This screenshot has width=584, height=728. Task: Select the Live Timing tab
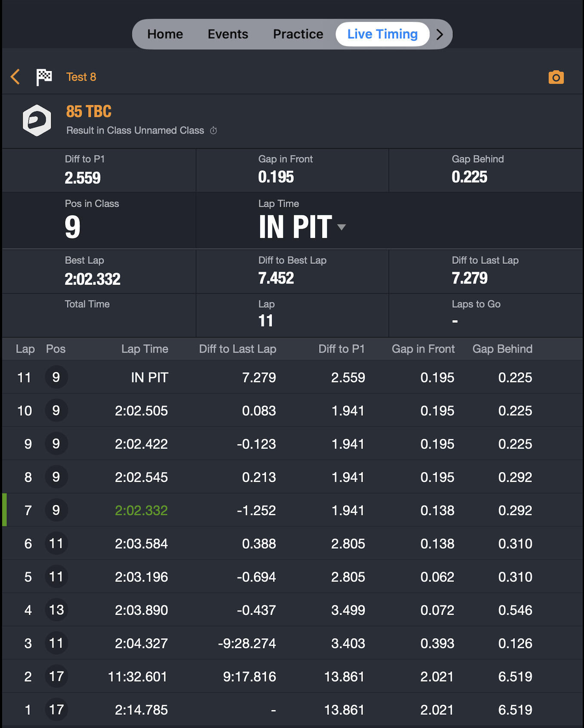(382, 34)
